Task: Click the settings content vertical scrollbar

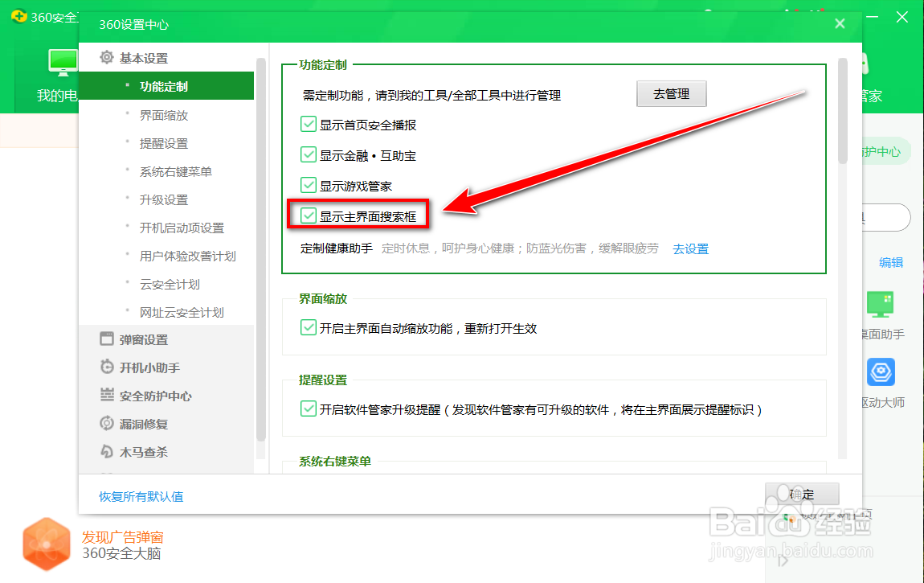Action: (843, 111)
